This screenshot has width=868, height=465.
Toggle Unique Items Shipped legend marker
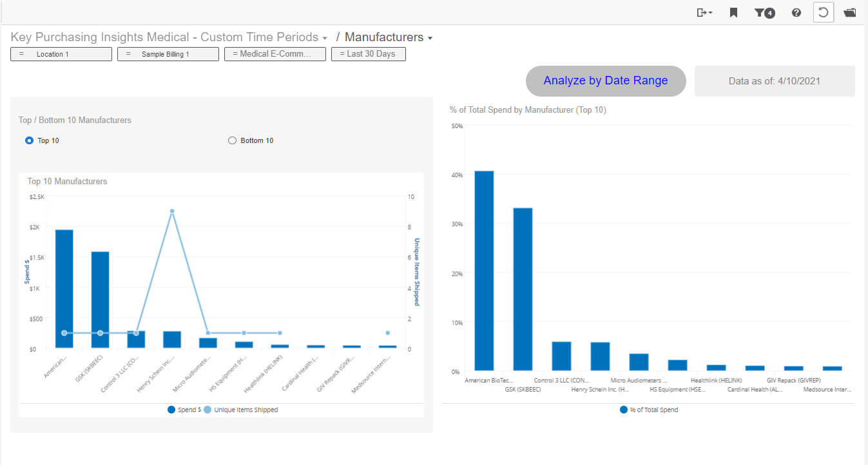(x=207, y=410)
